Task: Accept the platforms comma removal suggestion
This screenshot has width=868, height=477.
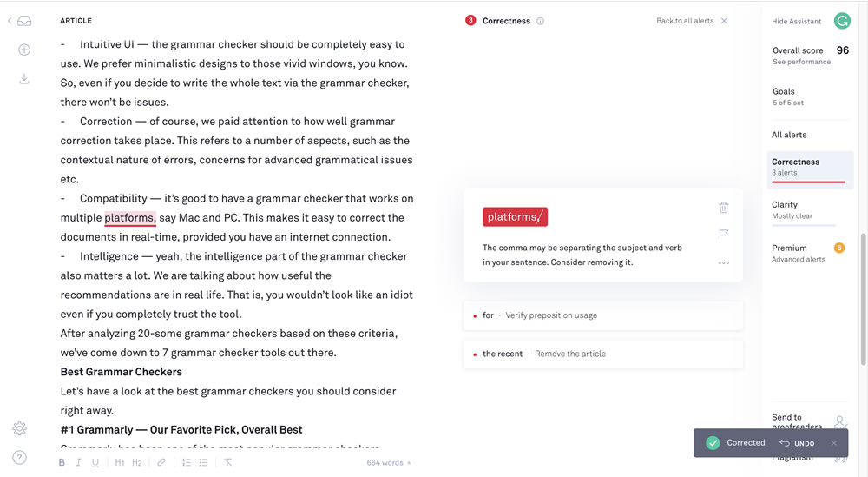Action: click(515, 216)
